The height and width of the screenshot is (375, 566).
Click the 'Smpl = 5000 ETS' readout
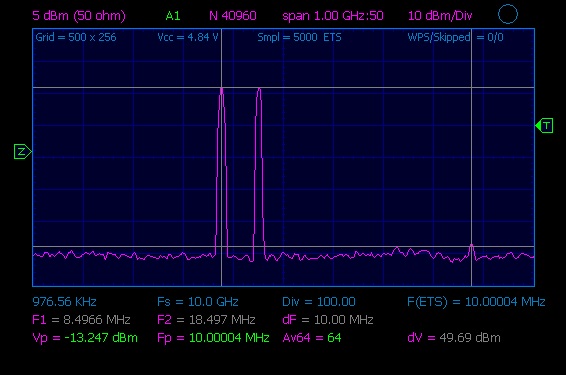point(299,37)
